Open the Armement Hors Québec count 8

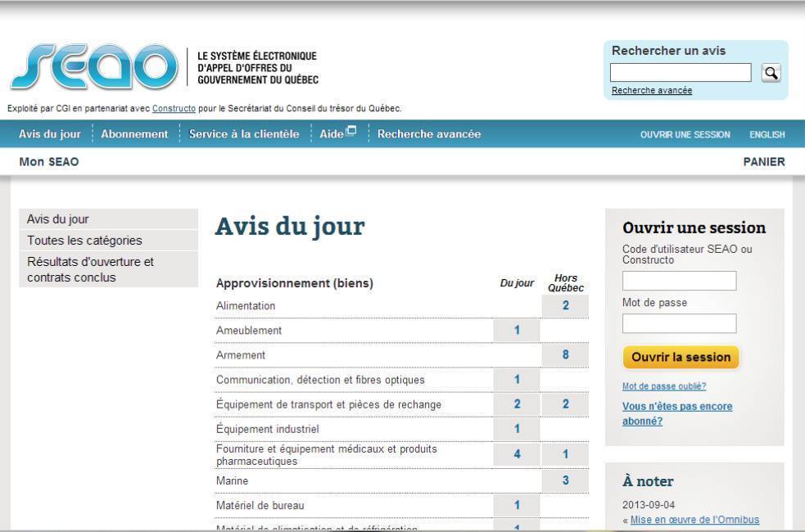point(565,355)
